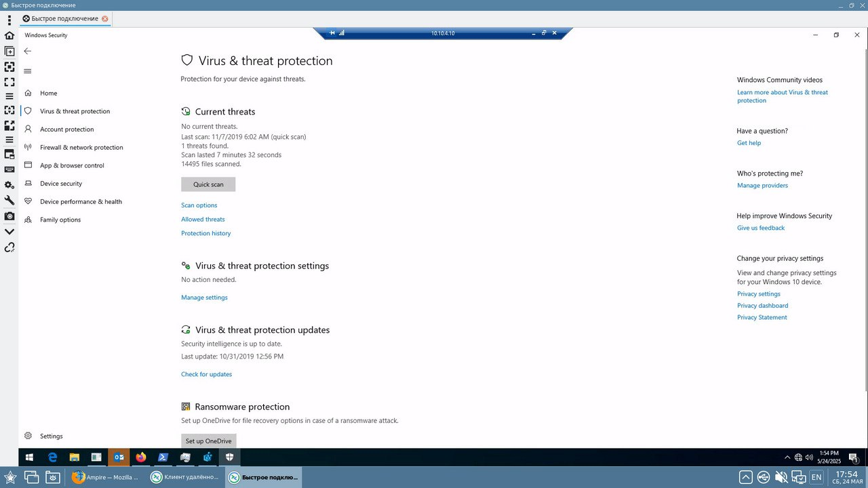
Task: Open the remote Windows Start button
Action: 29,457
